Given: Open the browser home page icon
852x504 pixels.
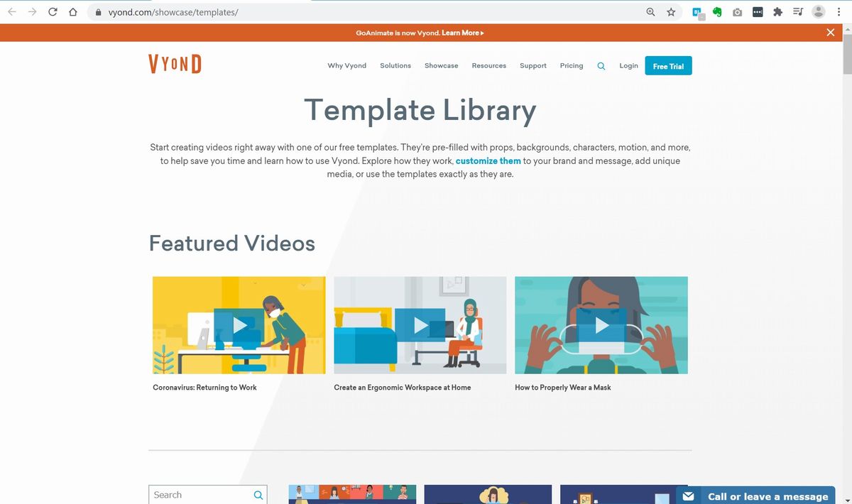Looking at the screenshot, I should [x=72, y=12].
